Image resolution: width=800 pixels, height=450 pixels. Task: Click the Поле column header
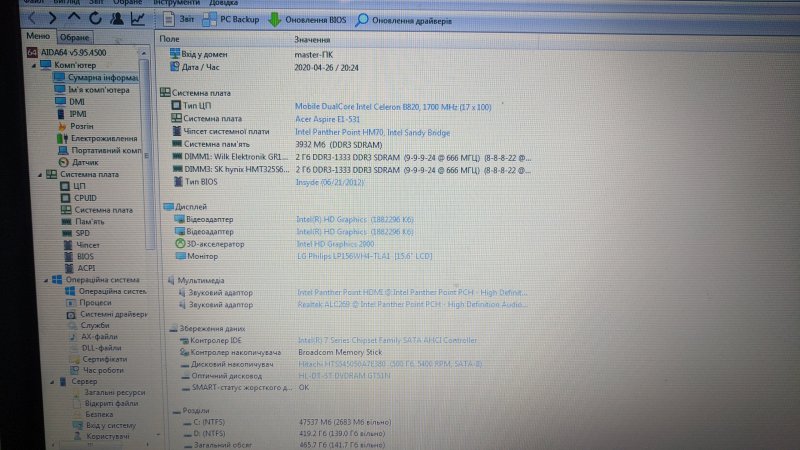coord(171,38)
